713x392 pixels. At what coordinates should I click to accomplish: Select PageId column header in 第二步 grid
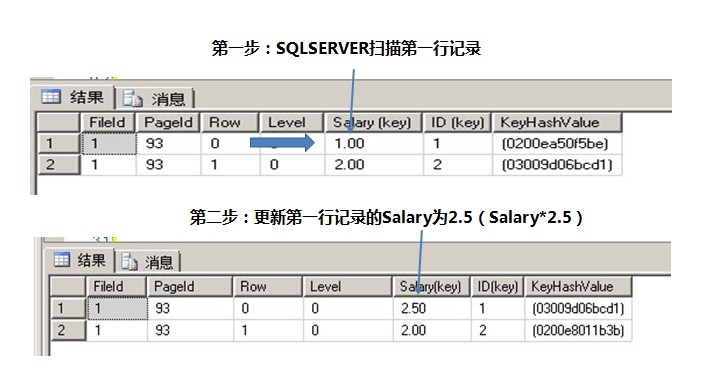click(190, 287)
